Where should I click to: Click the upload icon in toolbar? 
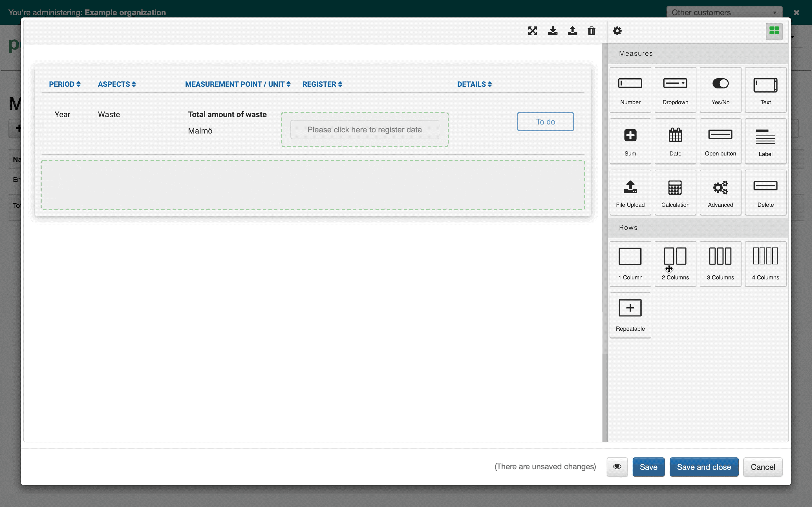click(572, 31)
